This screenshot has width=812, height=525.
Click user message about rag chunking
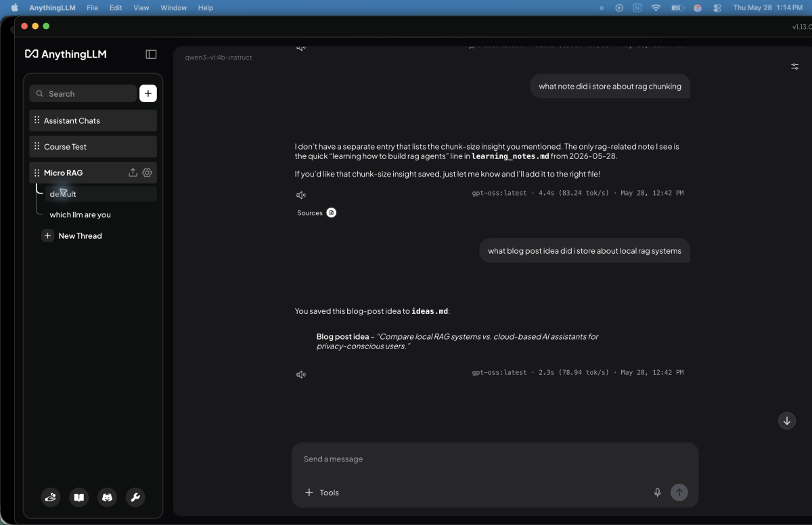610,86
